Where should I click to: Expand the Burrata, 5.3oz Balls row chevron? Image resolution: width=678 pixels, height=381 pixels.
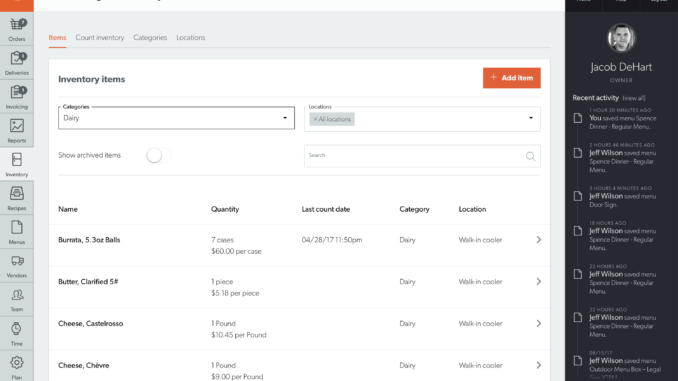(x=539, y=240)
